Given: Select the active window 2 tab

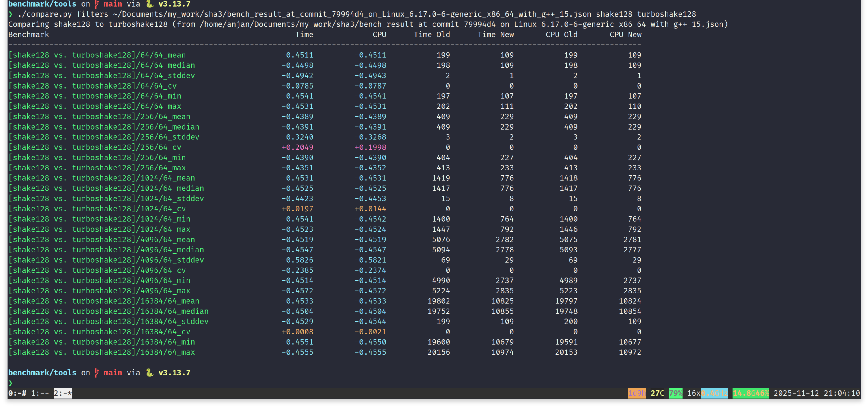Looking at the screenshot, I should tap(63, 393).
